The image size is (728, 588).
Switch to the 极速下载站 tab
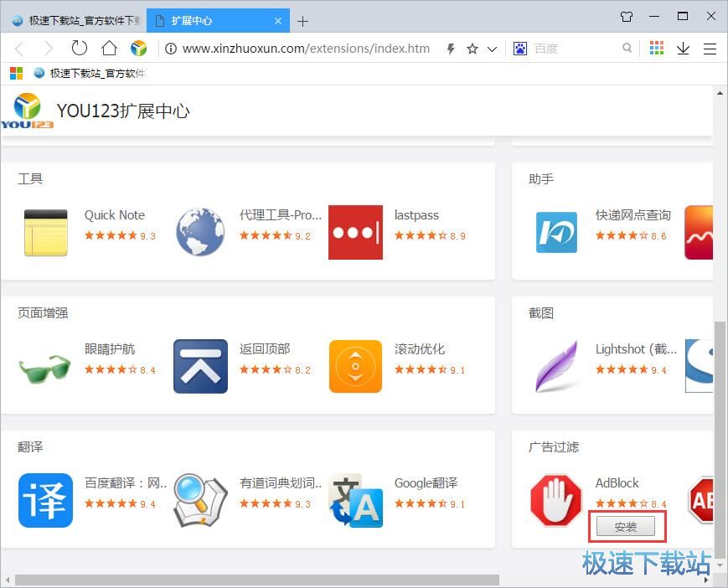75,21
